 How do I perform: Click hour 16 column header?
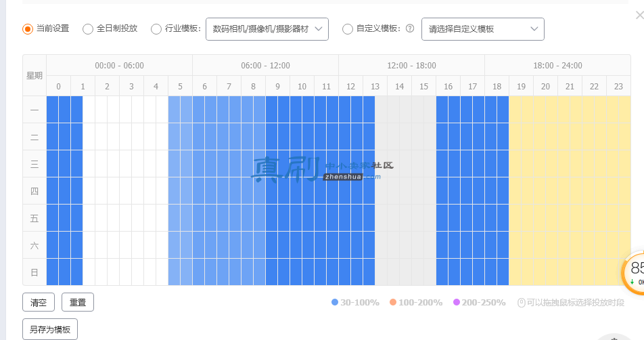click(448, 86)
